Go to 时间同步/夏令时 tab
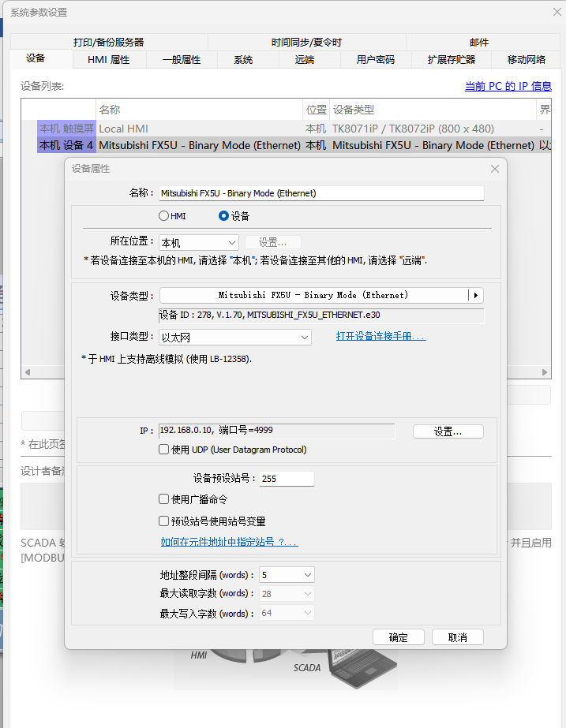 (x=306, y=42)
